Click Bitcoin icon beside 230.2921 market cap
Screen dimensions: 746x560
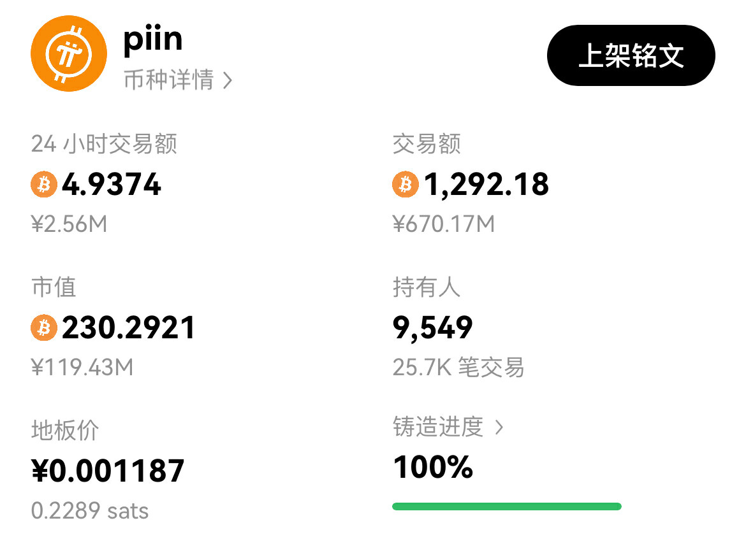pyautogui.click(x=44, y=328)
